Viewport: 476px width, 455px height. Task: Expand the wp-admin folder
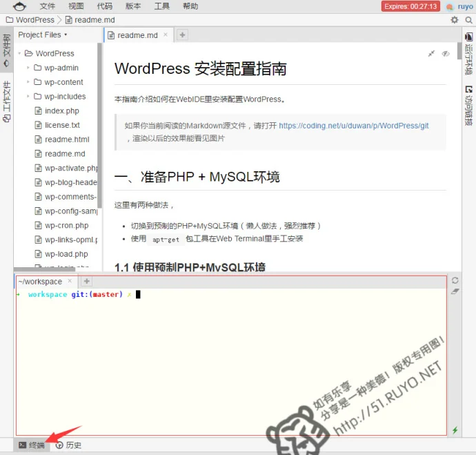28,68
